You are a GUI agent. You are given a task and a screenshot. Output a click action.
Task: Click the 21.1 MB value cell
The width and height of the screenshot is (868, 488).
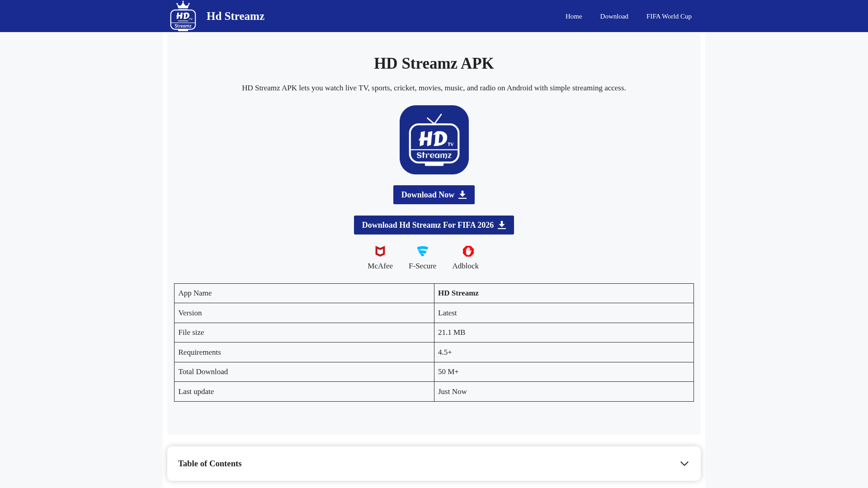coord(564,333)
